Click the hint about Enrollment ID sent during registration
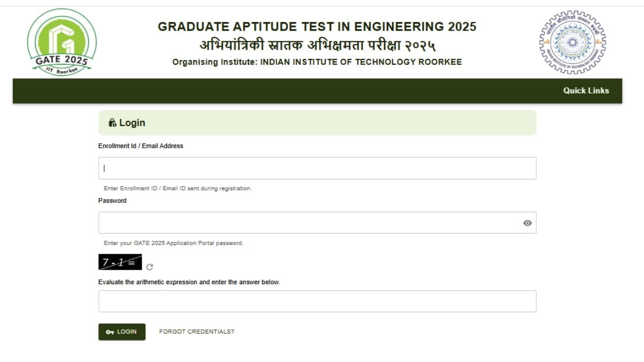 [x=177, y=189]
